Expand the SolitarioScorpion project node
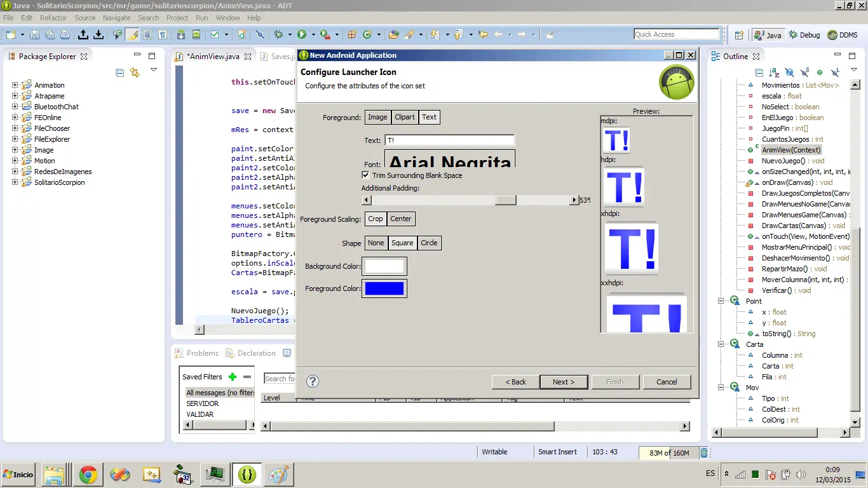This screenshot has height=488, width=868. click(15, 182)
